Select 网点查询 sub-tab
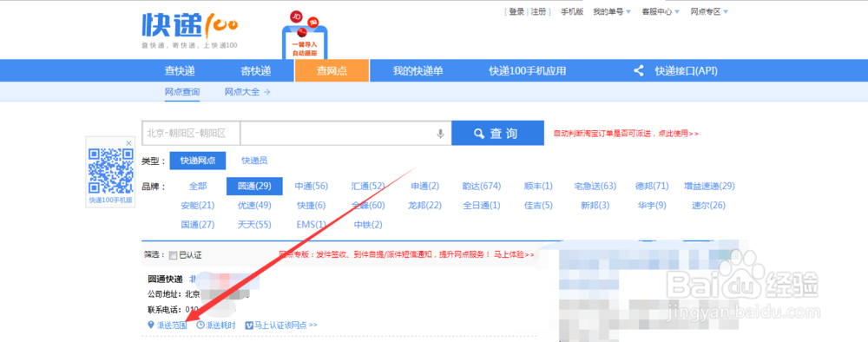Viewport: 868px width, 342px height. click(182, 92)
